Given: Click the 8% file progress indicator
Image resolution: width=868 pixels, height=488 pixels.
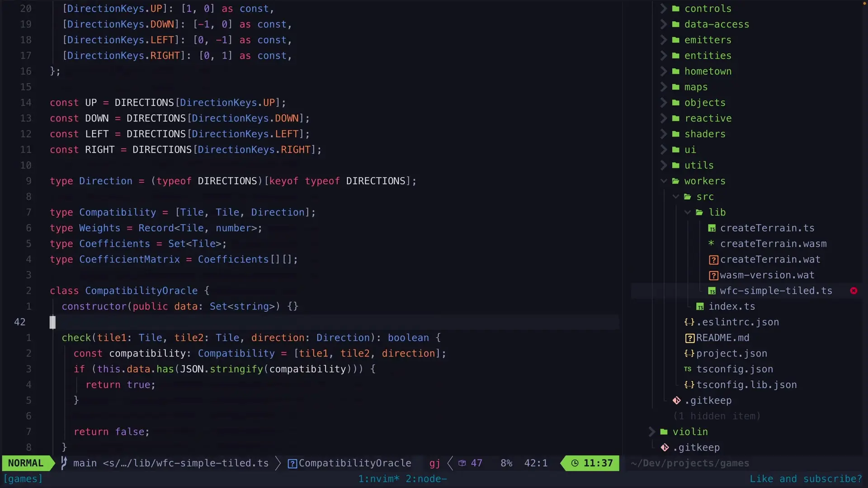Looking at the screenshot, I should coord(506,463).
